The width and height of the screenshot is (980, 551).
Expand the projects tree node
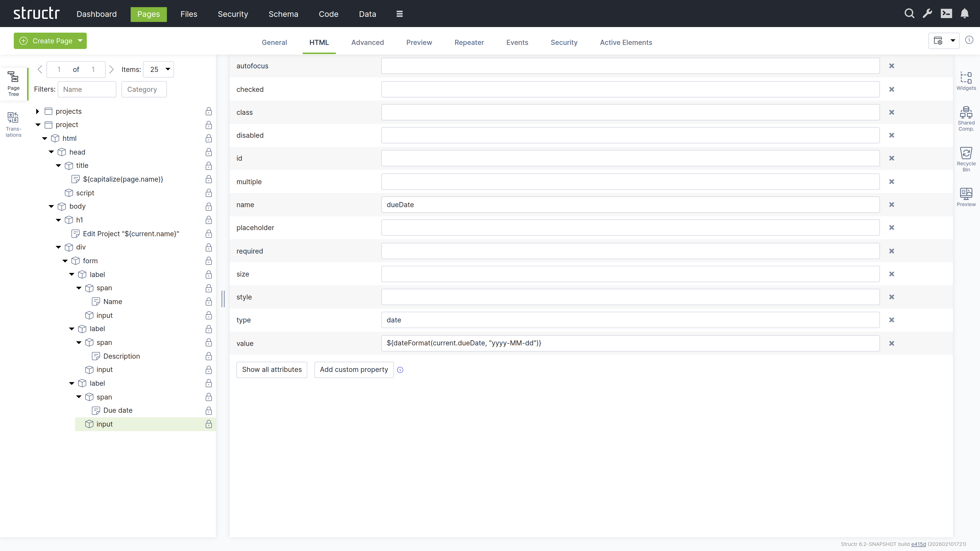point(38,111)
